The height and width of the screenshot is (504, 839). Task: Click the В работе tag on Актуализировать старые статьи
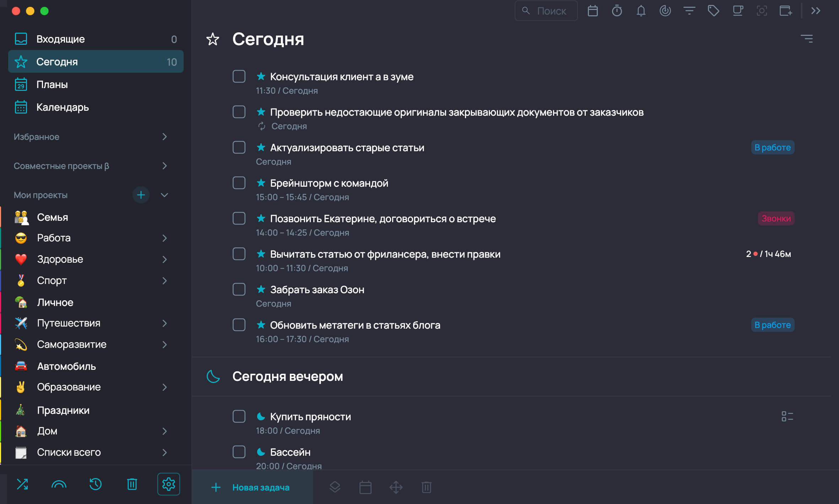(772, 147)
